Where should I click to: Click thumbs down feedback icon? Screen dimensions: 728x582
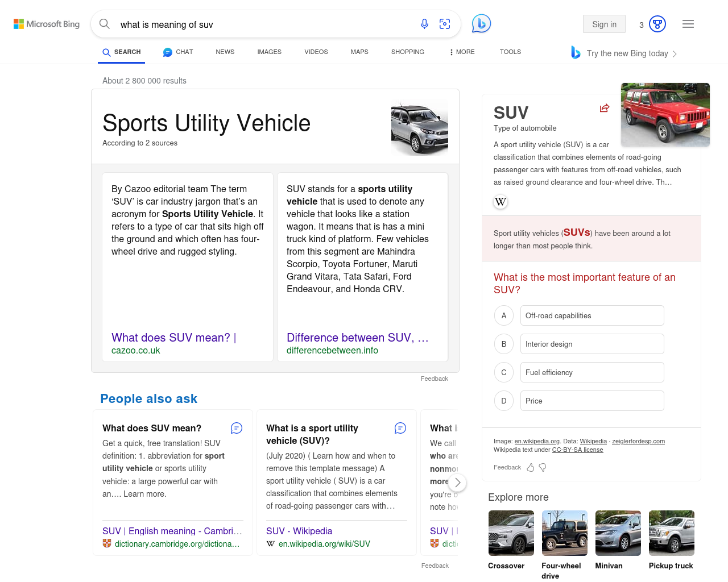pyautogui.click(x=543, y=467)
